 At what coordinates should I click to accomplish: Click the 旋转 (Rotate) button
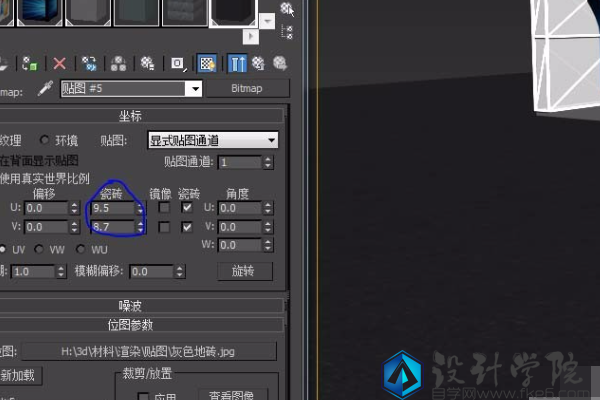244,271
